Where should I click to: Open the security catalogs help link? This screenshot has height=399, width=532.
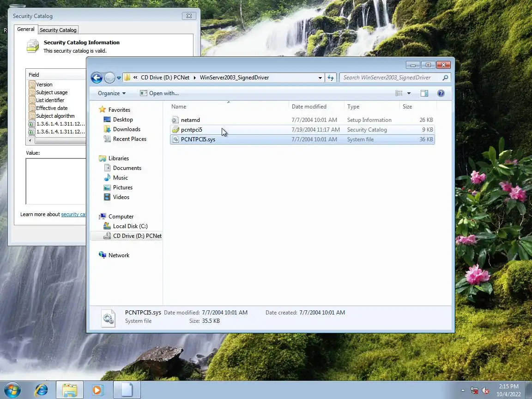point(73,214)
